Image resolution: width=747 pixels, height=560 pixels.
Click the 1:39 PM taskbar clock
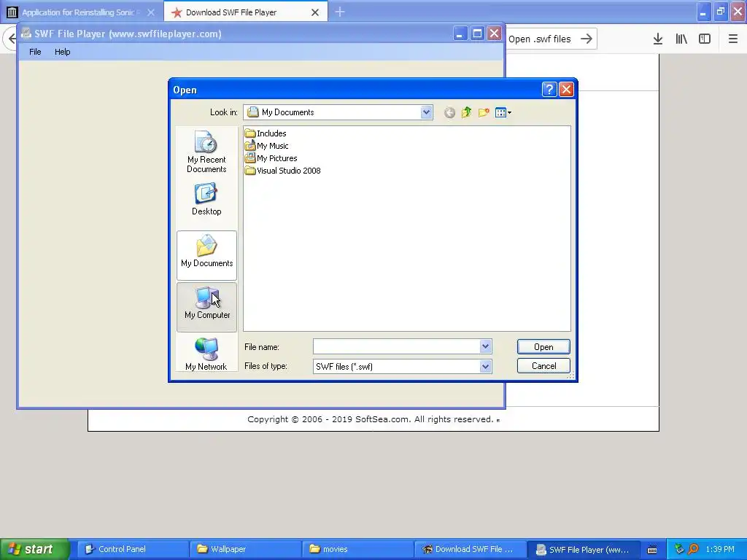click(719, 549)
